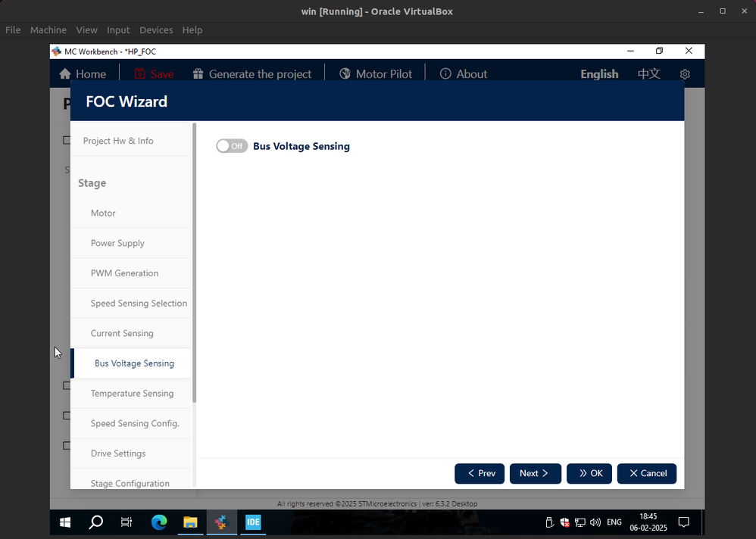Toggle Bus Voltage Sensing switch on
Screen dimensions: 756x539
tap(232, 146)
